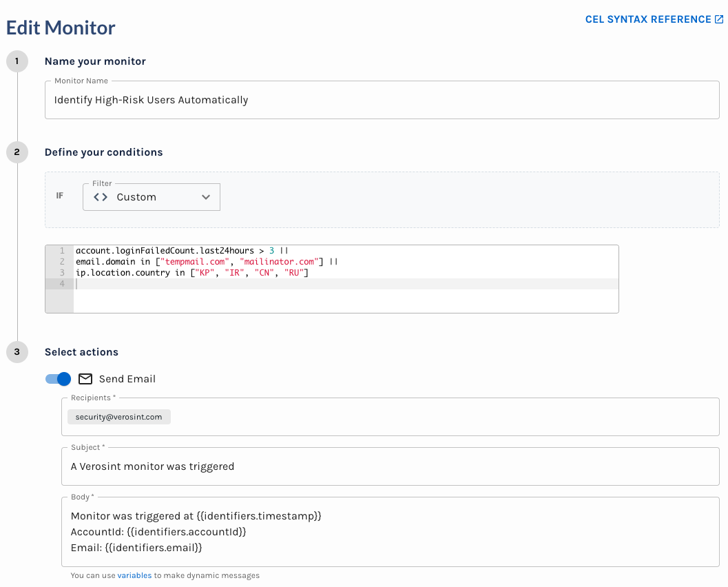Click the Email: {{identifiers.email}} line in Body

136,548
